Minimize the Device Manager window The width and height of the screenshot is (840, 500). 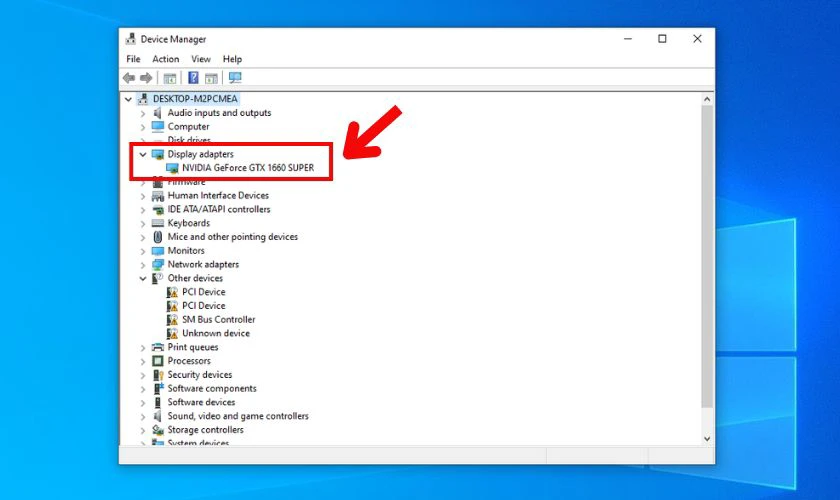tap(628, 39)
